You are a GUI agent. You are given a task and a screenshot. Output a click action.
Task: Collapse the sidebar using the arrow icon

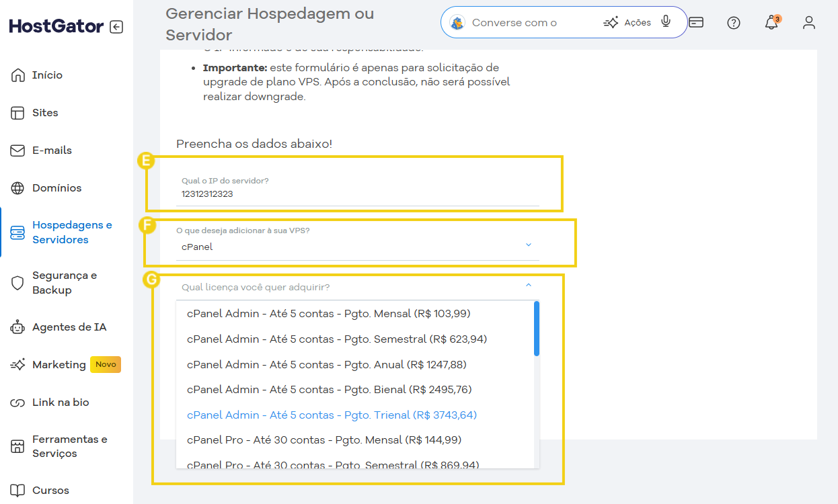click(116, 27)
